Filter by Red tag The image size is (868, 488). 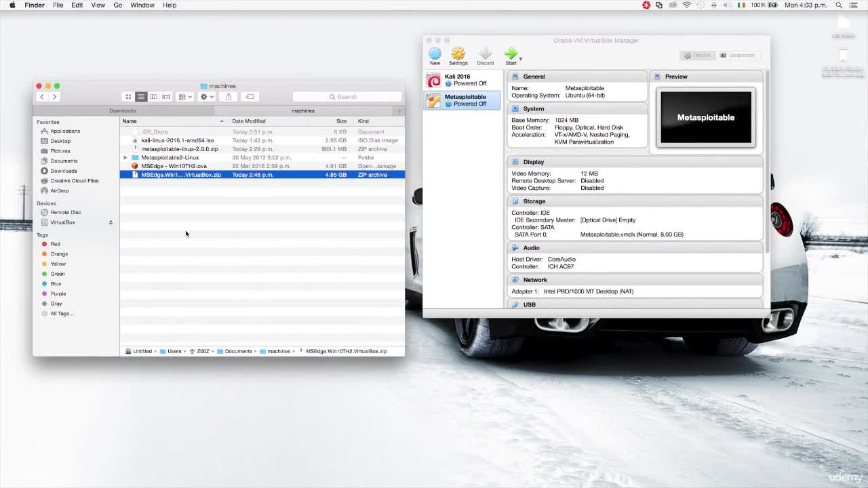coord(55,244)
